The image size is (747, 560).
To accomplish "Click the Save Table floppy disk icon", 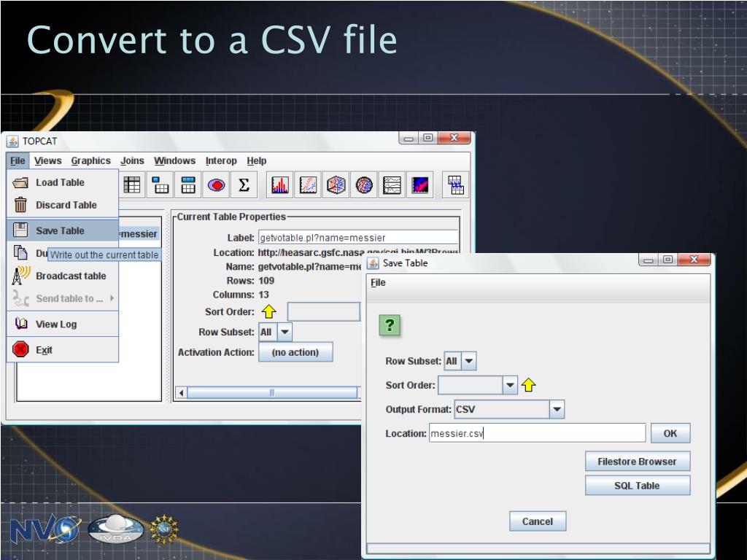I will [x=20, y=230].
